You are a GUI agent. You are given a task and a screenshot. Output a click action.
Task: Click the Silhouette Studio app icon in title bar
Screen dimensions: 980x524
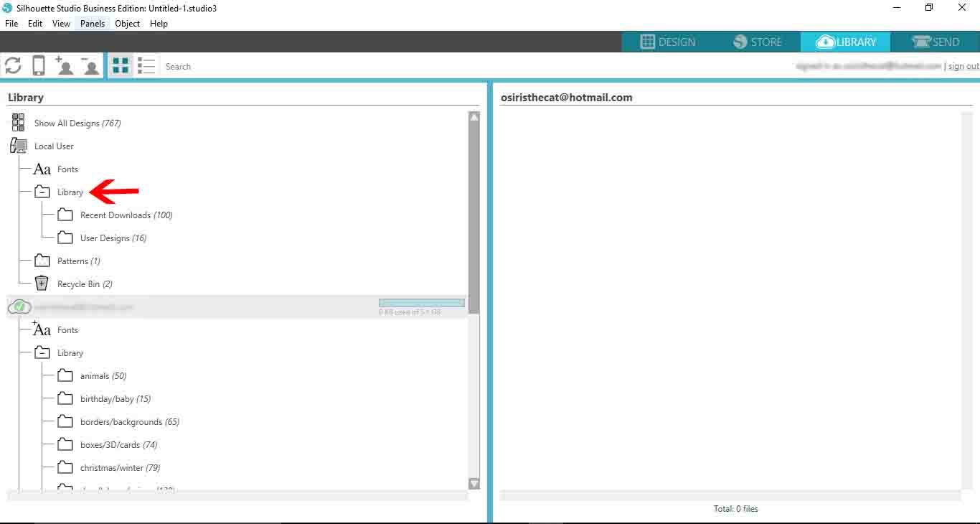8,8
